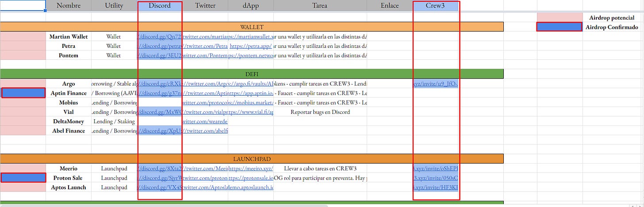Open Argo's Crew3 invite link
The image size is (644, 207).
[x=436, y=83]
